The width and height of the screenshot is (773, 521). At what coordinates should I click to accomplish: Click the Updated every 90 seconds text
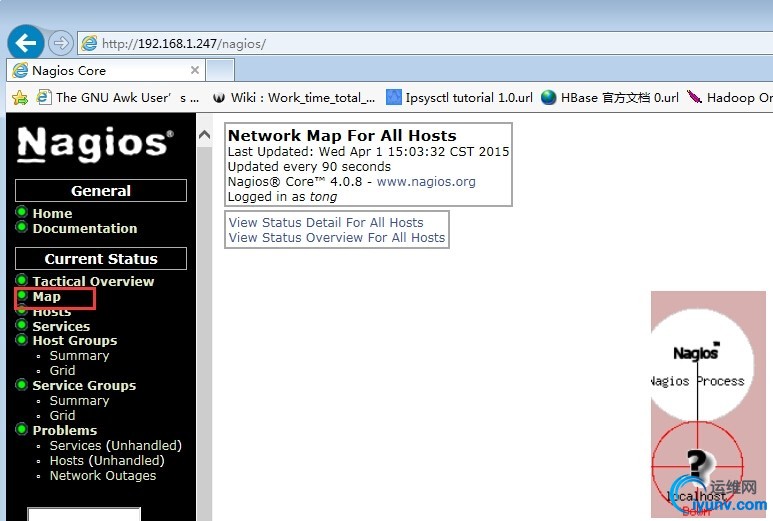pyautogui.click(x=309, y=167)
